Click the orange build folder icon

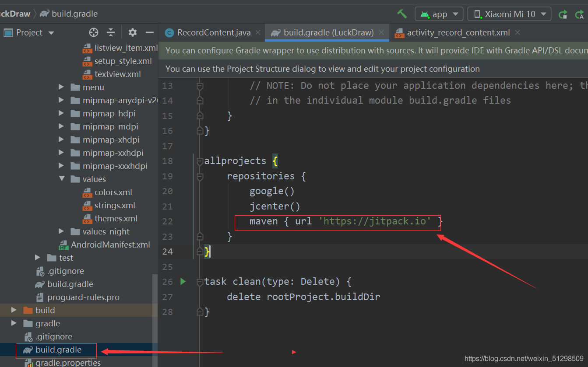point(28,310)
